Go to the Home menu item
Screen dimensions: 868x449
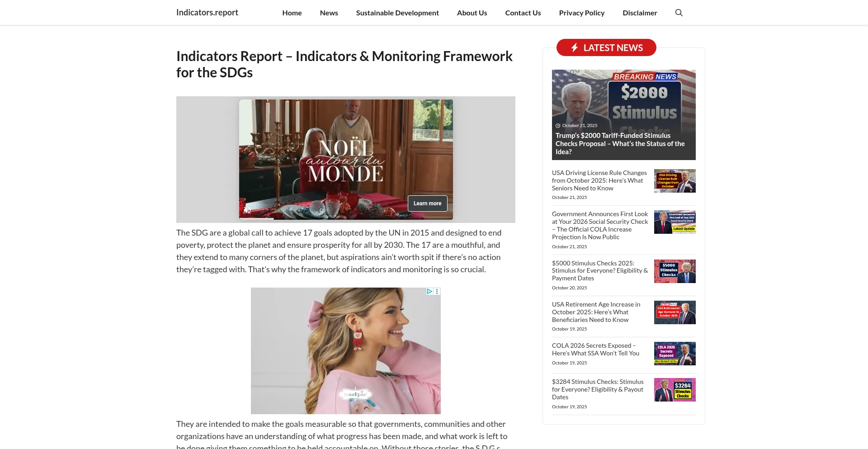tap(292, 13)
